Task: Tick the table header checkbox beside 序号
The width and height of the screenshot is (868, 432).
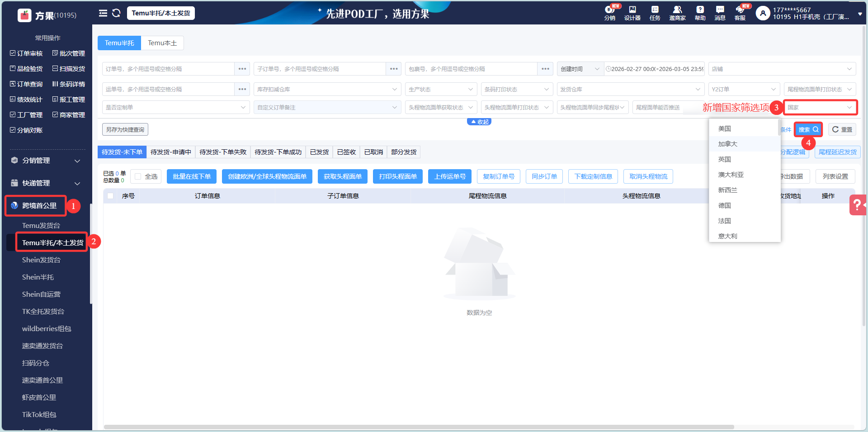Action: point(110,196)
